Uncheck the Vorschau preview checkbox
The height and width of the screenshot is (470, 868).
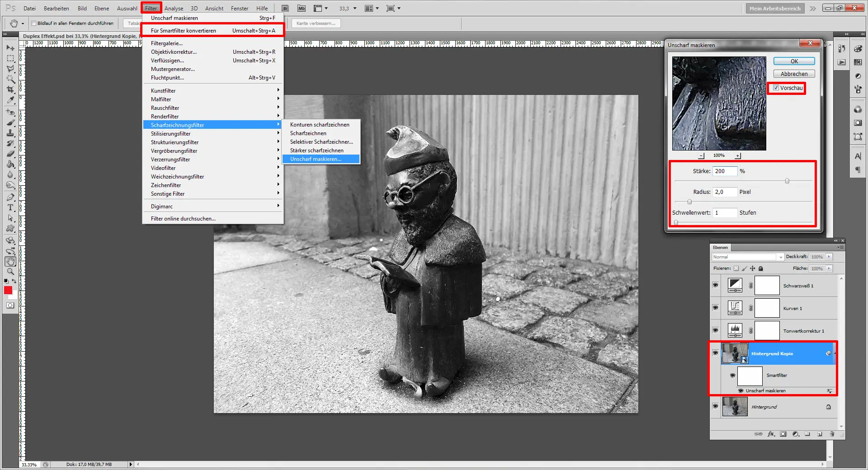776,88
